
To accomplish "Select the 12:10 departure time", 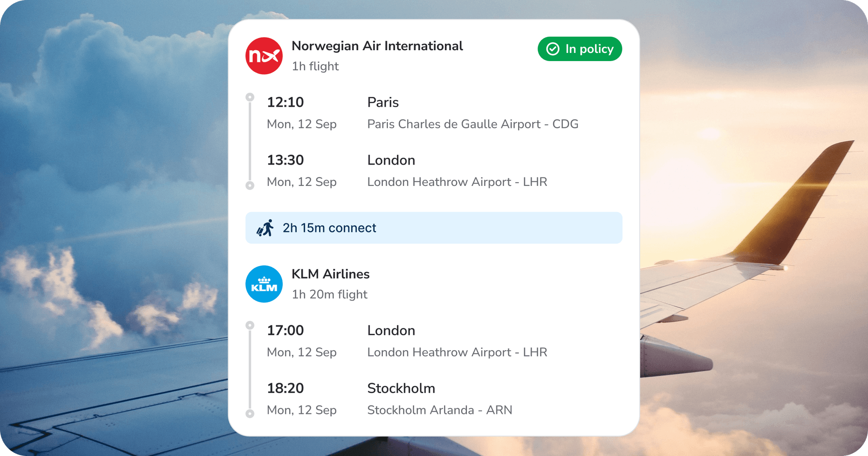I will click(x=285, y=102).
